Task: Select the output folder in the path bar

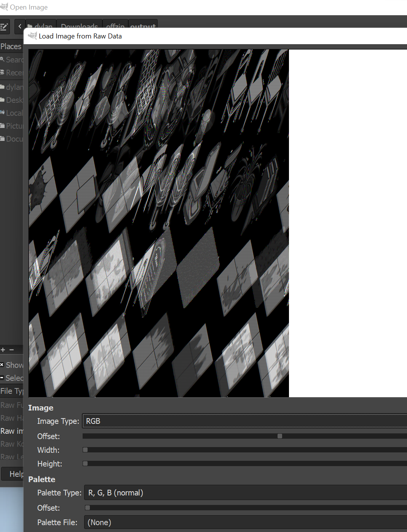Action: [x=143, y=26]
